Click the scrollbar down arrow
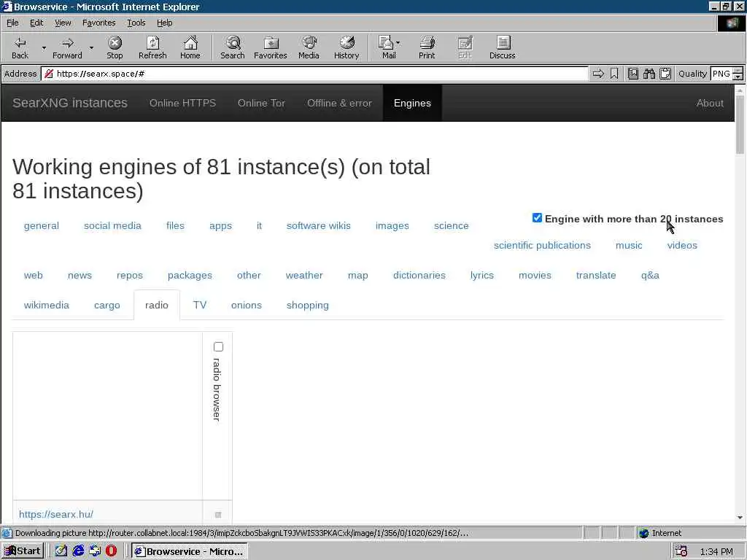The width and height of the screenshot is (747, 560). (740, 517)
